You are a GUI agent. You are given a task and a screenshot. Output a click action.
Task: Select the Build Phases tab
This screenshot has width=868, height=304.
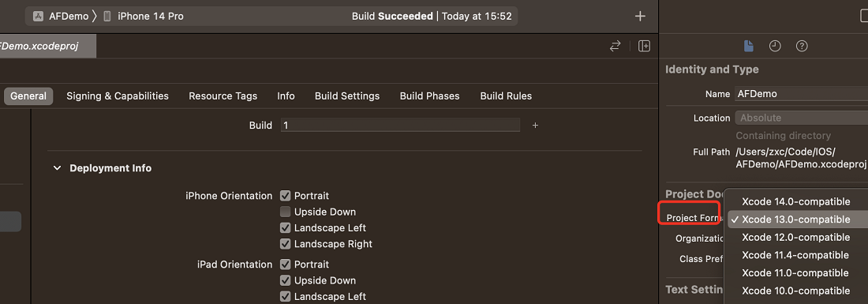pos(429,96)
